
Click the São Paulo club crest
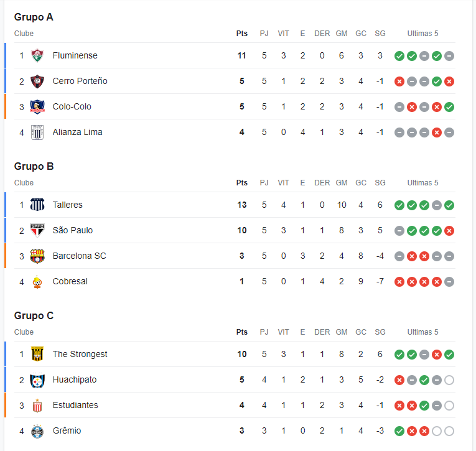(37, 230)
